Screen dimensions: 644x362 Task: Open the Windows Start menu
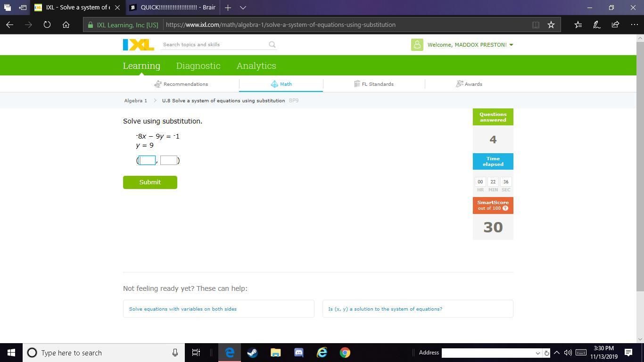[x=11, y=353]
